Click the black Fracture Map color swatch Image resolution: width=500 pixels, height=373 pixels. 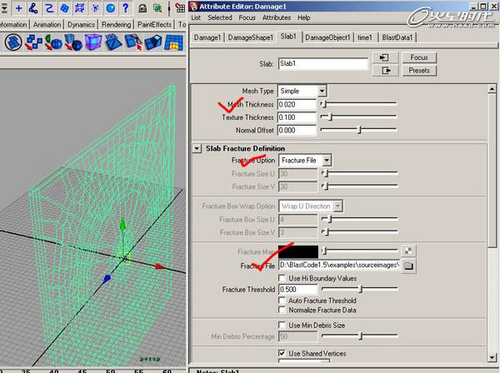point(298,251)
